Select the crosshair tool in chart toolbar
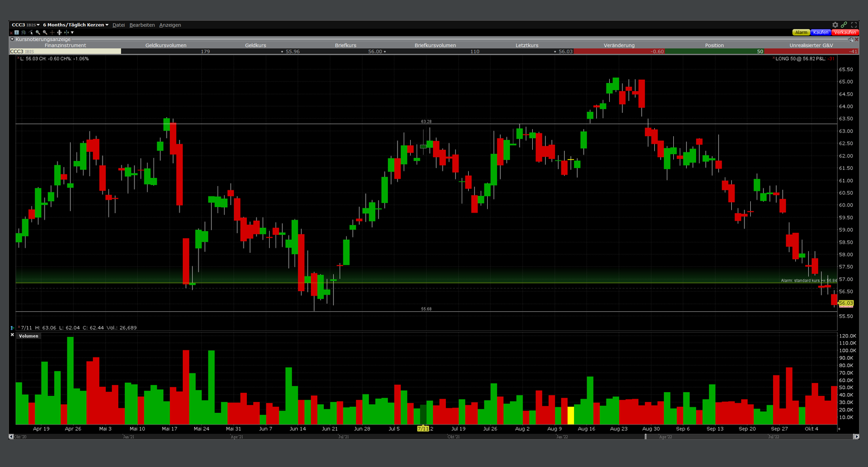The width and height of the screenshot is (868, 467). coord(52,33)
